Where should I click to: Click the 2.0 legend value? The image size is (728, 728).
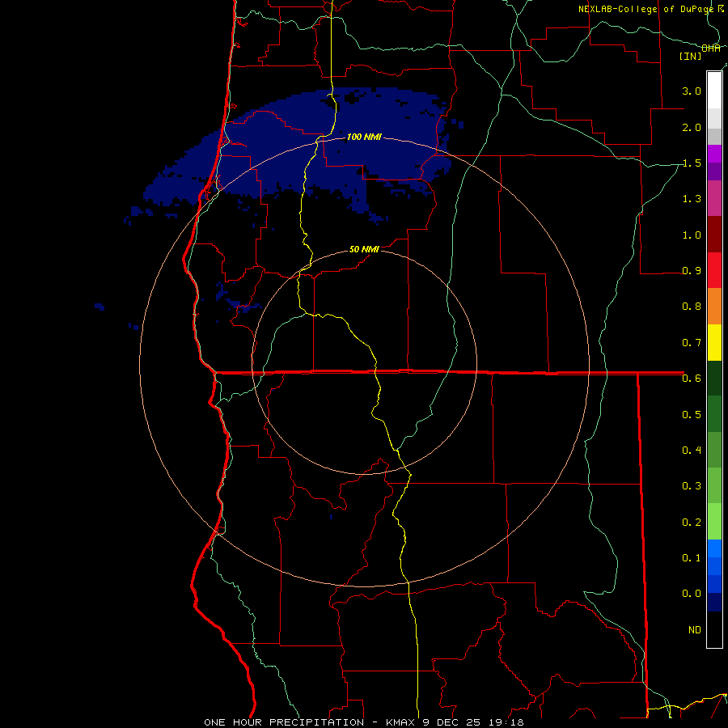692,127
